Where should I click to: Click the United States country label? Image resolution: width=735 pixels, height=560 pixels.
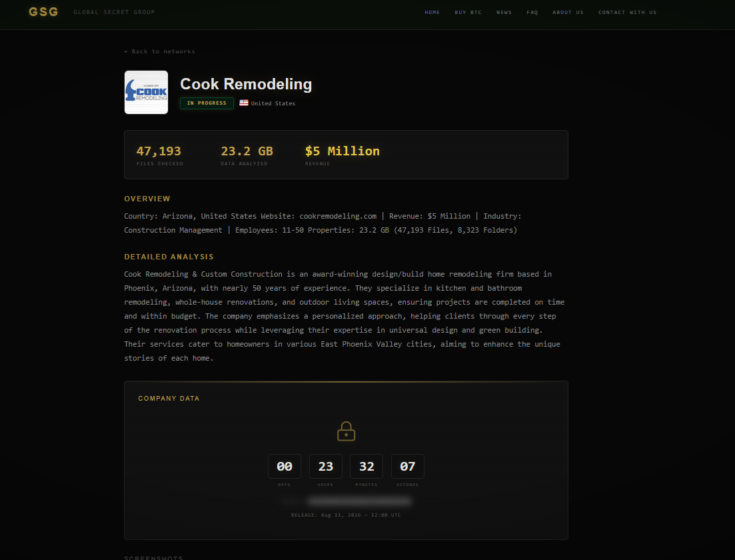273,103
